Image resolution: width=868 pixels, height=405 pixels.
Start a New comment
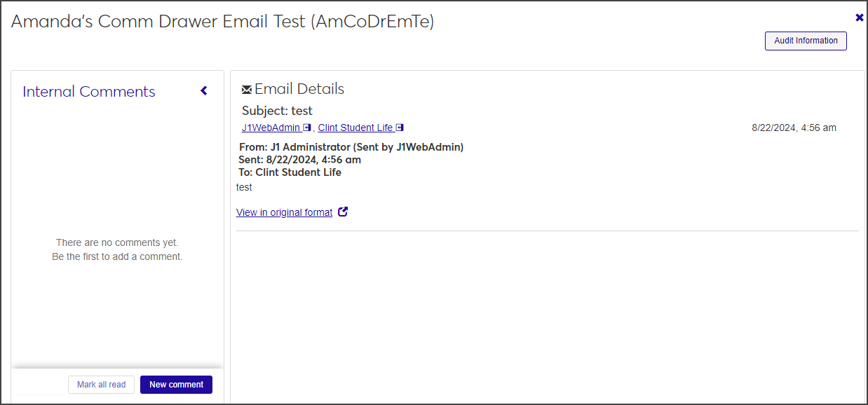point(176,385)
